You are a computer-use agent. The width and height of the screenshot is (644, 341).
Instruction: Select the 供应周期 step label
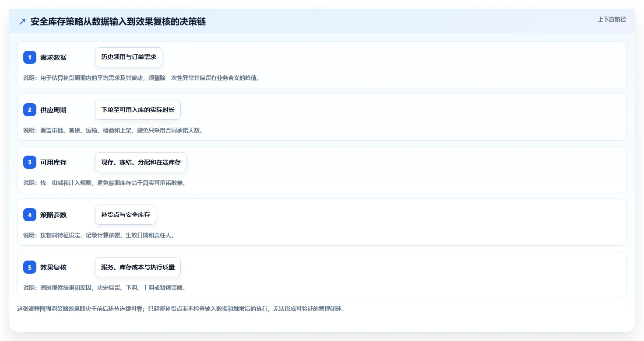click(53, 110)
